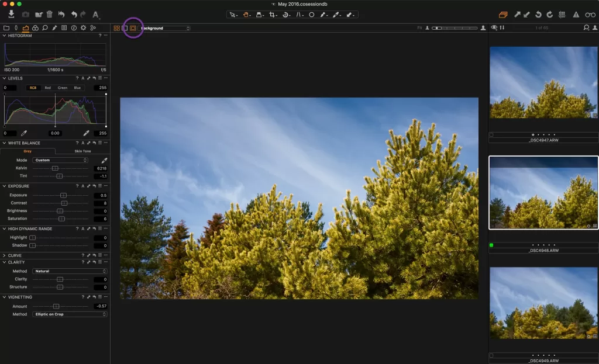The image size is (599, 364).
Task: Select the Crop cursor tool
Action: pyautogui.click(x=273, y=15)
